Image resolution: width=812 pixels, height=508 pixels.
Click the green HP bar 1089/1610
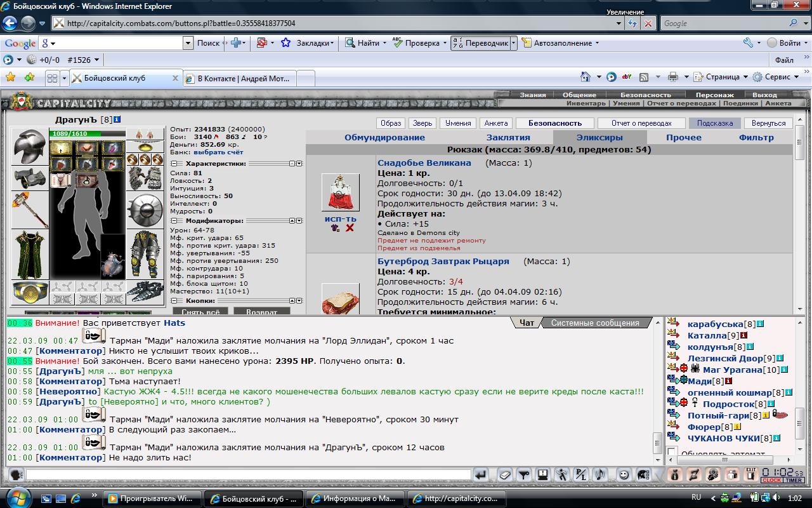[87, 134]
